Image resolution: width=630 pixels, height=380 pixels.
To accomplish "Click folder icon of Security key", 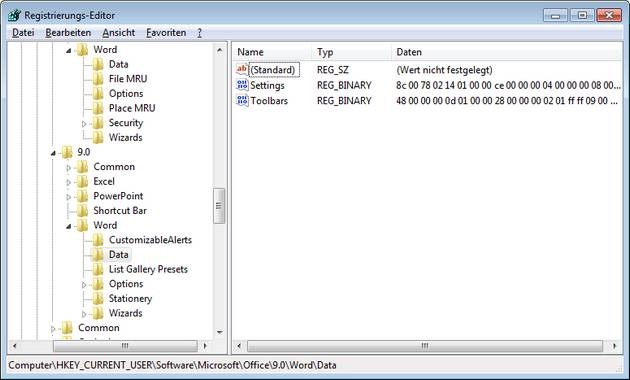I will pos(98,123).
